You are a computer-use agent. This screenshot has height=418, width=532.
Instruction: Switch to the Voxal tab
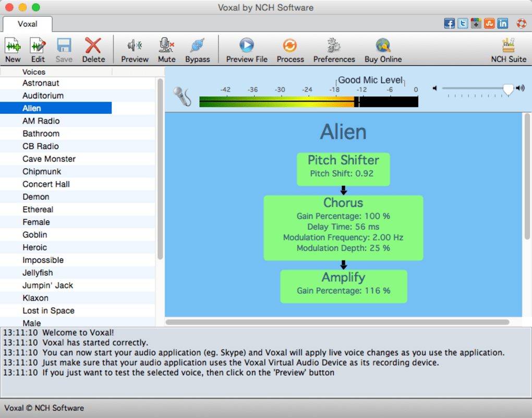click(x=27, y=24)
